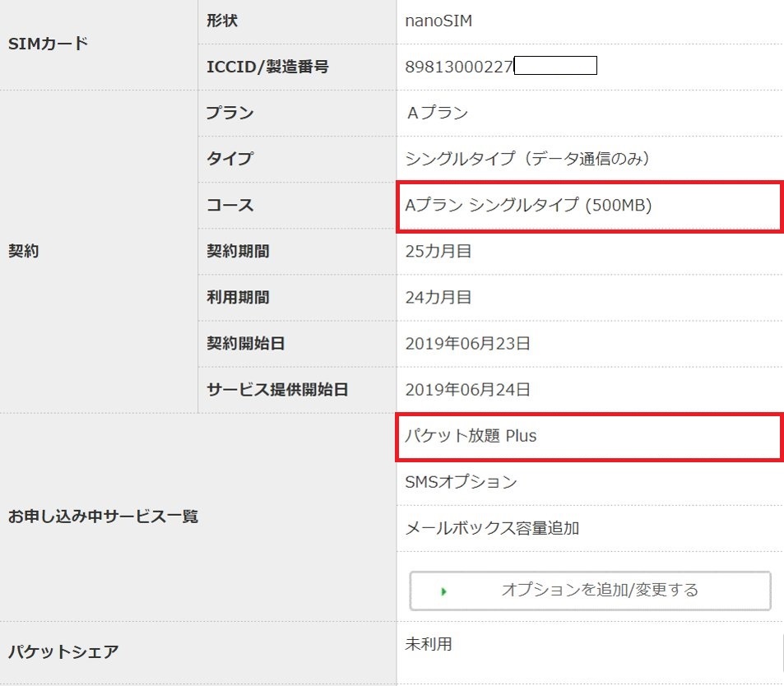Screen dimensions: 784x686
Task: Click the オプションを追加/変更する button
Action: pyautogui.click(x=590, y=590)
